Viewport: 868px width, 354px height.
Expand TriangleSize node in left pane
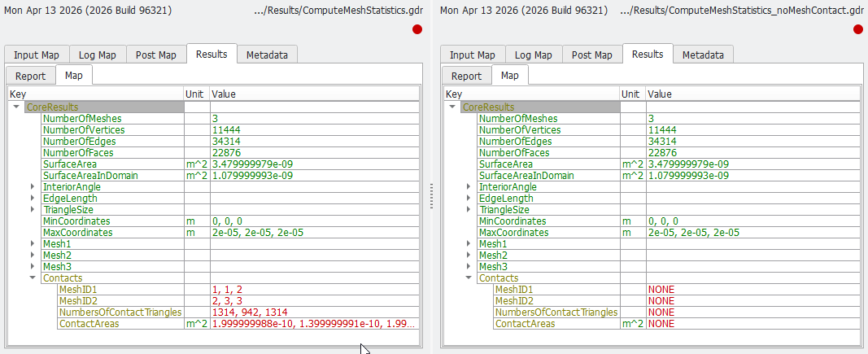click(33, 209)
